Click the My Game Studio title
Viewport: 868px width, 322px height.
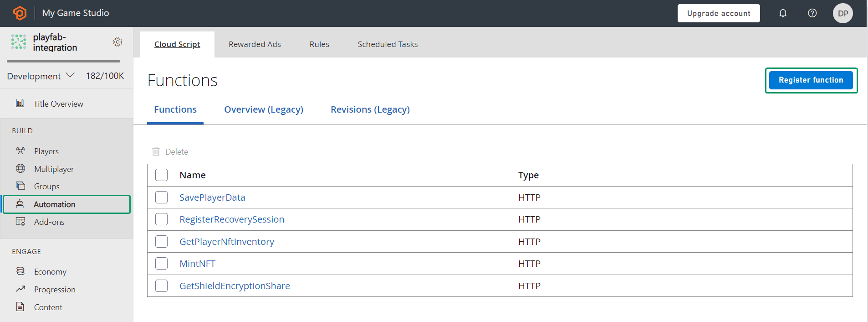coord(76,13)
